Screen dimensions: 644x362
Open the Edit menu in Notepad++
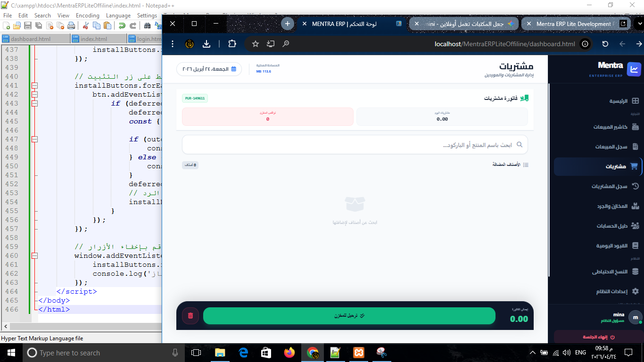pyautogui.click(x=23, y=15)
